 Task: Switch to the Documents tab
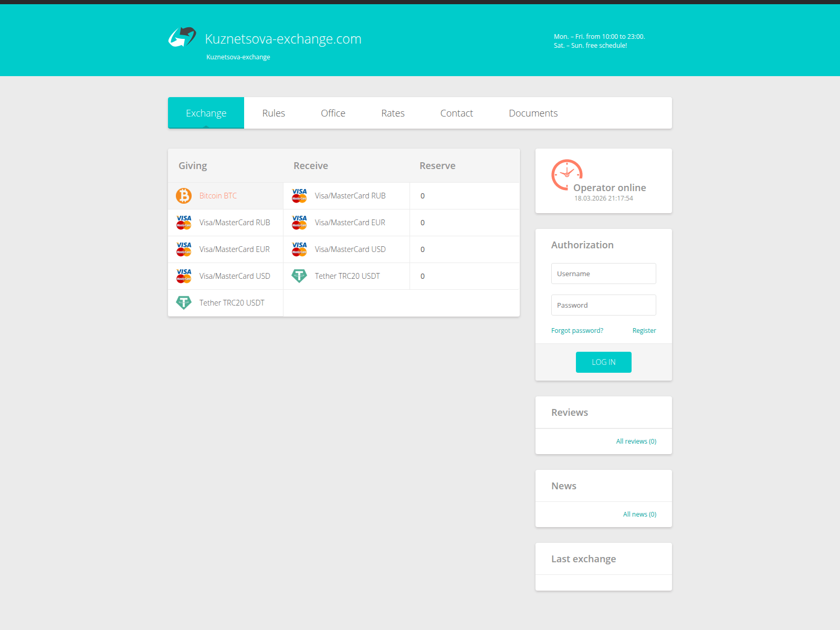point(533,113)
